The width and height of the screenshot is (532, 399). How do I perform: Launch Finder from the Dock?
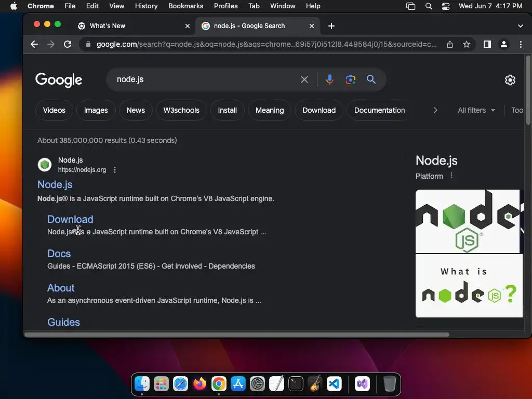tap(142, 384)
